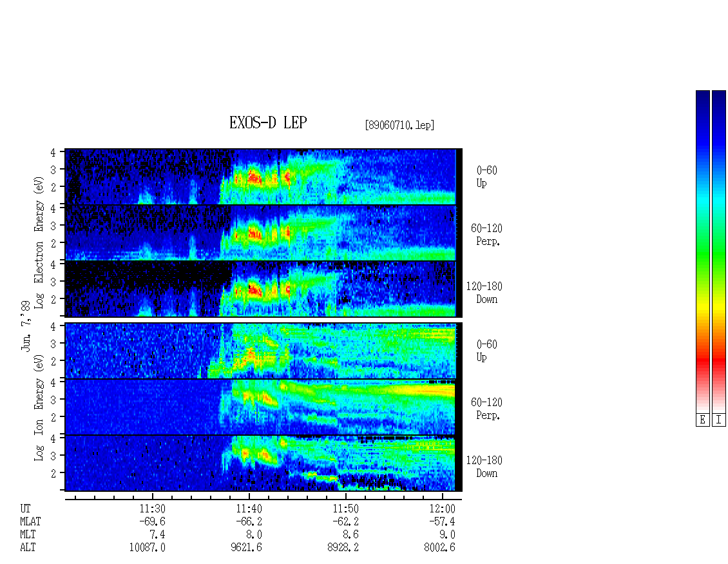The width and height of the screenshot is (728, 564).
Task: Click the electron color bar labeled E
Action: [702, 251]
